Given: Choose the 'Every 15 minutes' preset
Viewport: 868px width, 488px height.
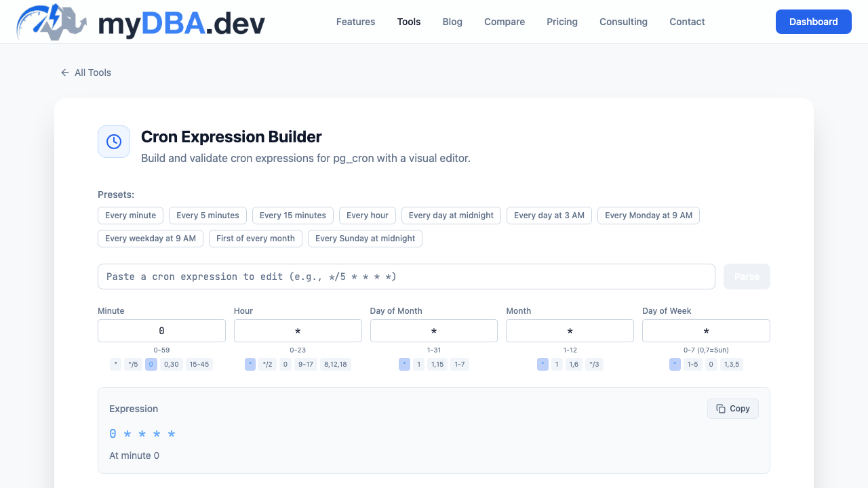Looking at the screenshot, I should tap(293, 216).
